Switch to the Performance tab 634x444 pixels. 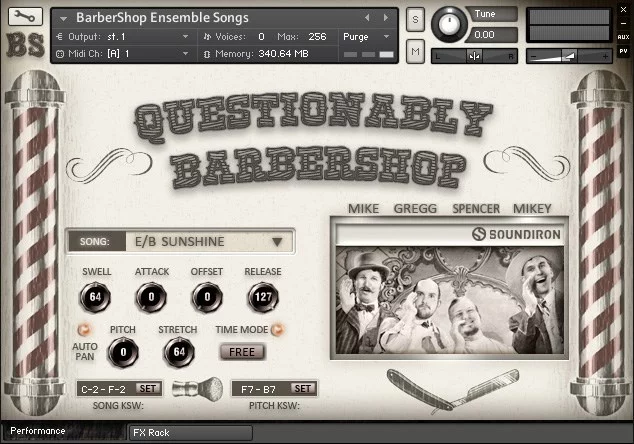pyautogui.click(x=64, y=431)
